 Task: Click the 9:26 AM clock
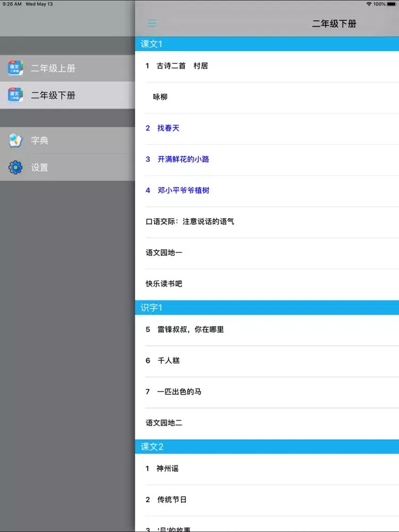12,4
